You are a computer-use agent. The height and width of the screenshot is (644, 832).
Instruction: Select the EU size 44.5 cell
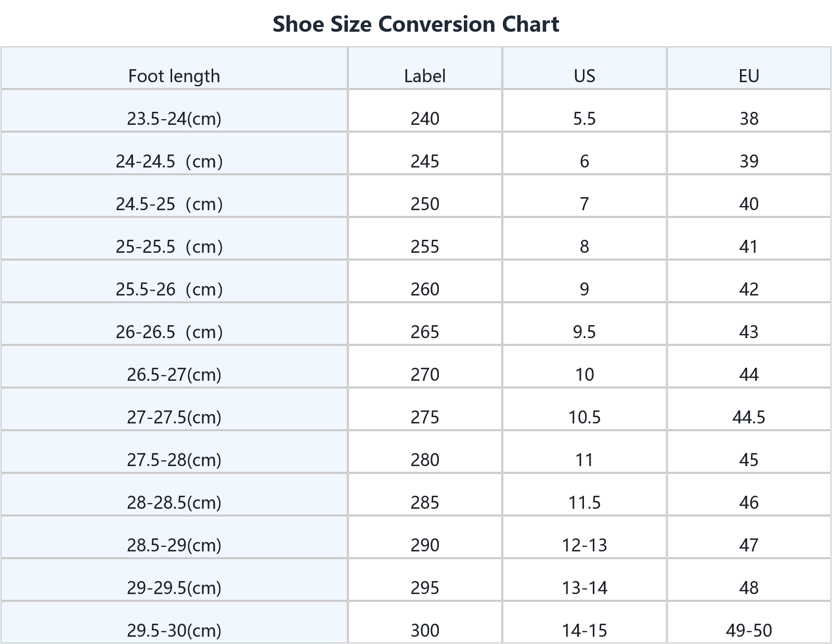point(748,417)
